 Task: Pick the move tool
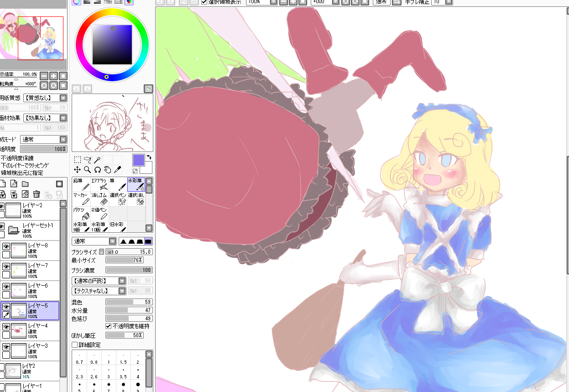tap(78, 170)
